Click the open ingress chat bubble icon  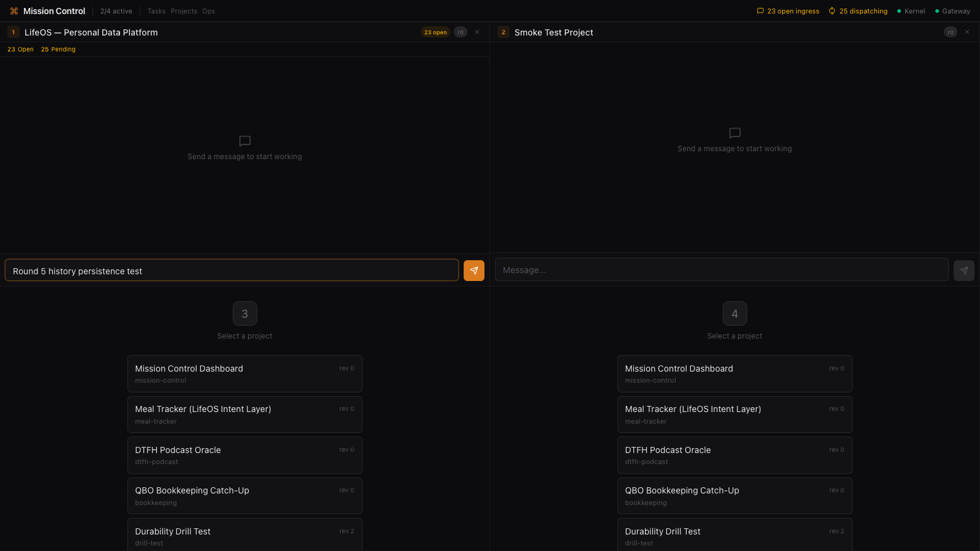(760, 11)
